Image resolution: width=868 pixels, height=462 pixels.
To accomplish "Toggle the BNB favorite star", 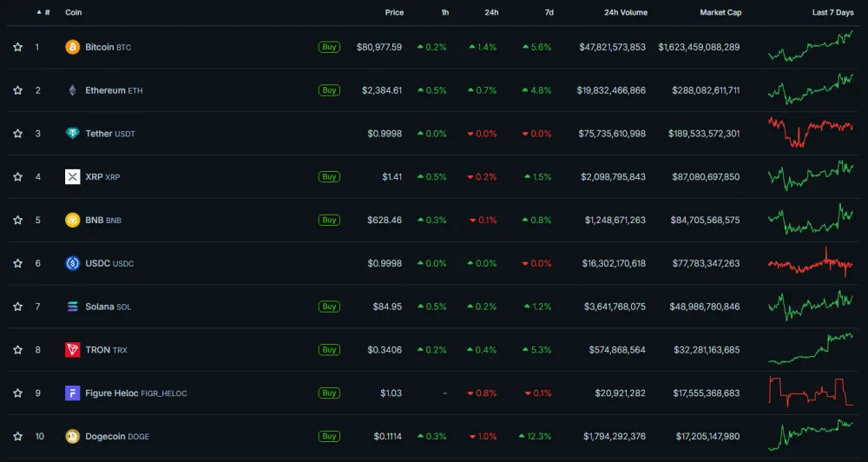I will coord(17,220).
